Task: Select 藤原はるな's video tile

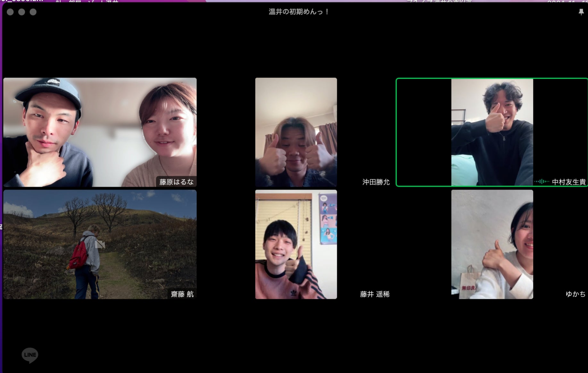Action: 100,132
